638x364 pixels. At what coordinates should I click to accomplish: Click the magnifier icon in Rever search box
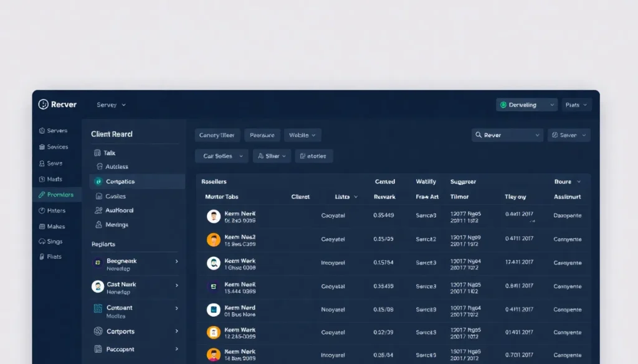[x=478, y=135]
